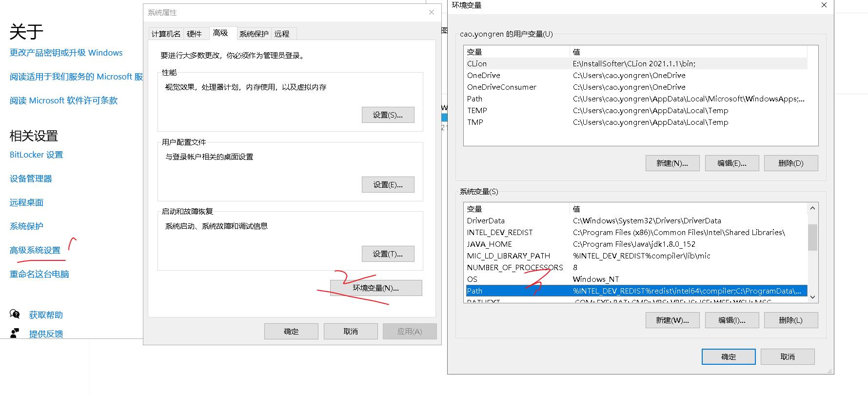This screenshot has height=395, width=868.
Task: Select DriverData system variable row
Action: tap(636, 220)
